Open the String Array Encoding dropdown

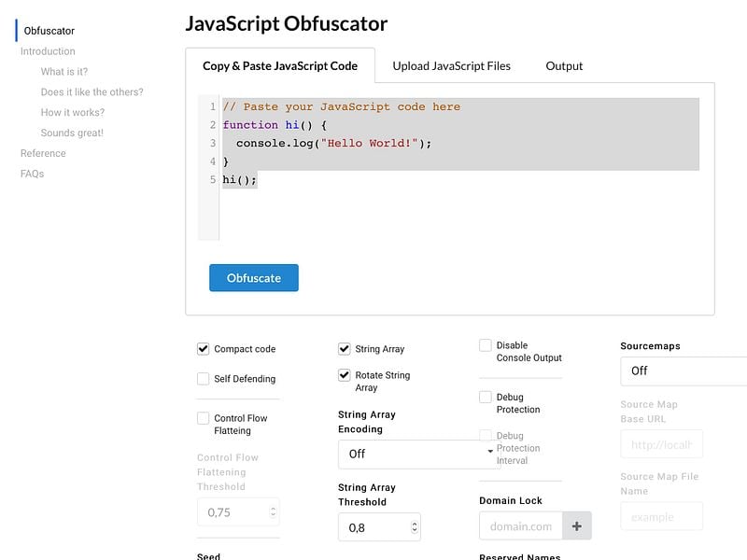point(419,454)
